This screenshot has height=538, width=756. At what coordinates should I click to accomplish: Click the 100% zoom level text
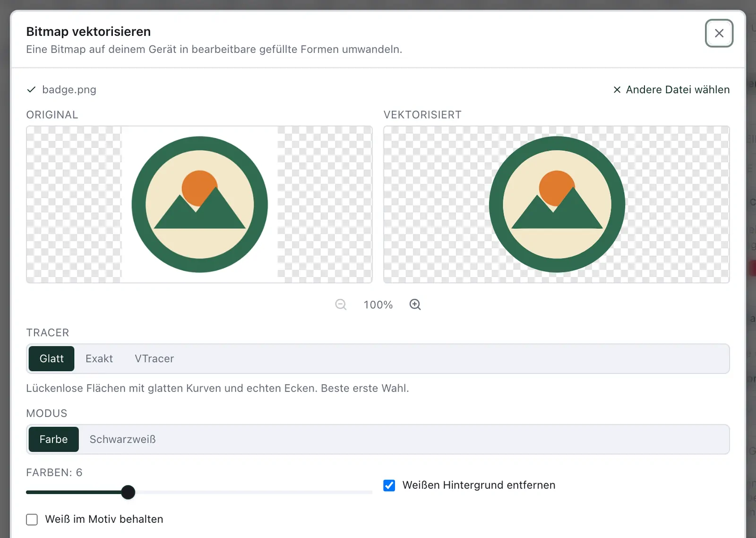pyautogui.click(x=378, y=305)
